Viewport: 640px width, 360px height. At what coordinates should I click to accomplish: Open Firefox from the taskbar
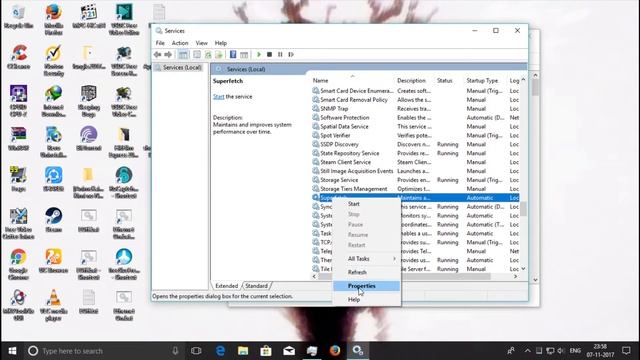335,351
